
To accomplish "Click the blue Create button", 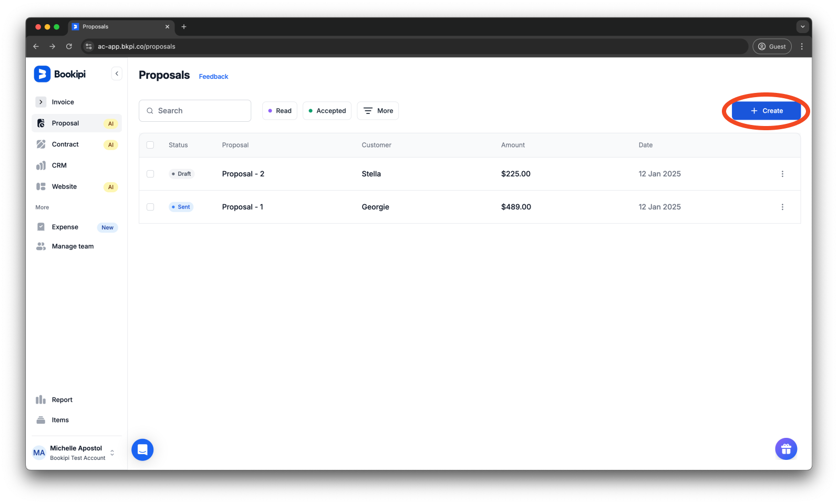I will click(x=766, y=111).
